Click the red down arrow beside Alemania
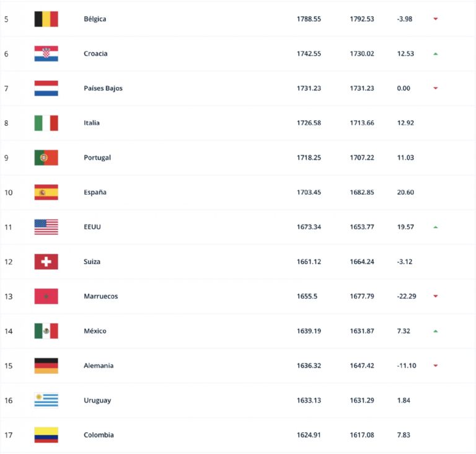Viewport: 476px width, 454px height. pos(436,365)
